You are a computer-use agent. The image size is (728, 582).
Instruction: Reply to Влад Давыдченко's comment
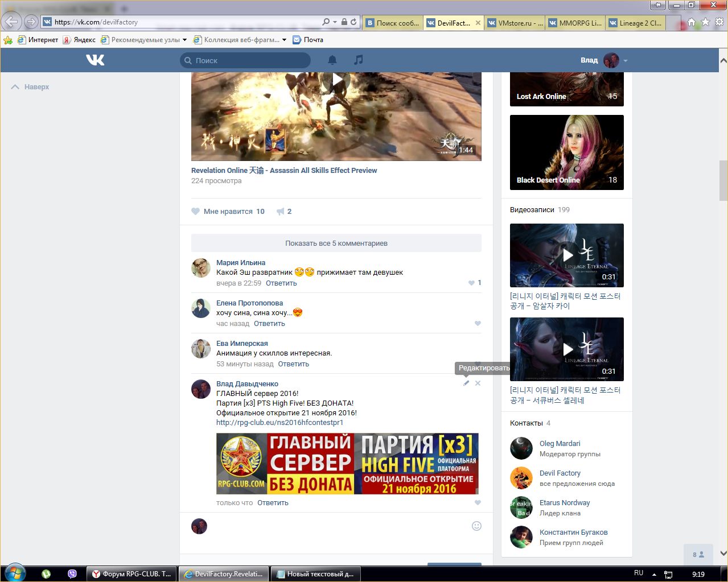click(273, 503)
